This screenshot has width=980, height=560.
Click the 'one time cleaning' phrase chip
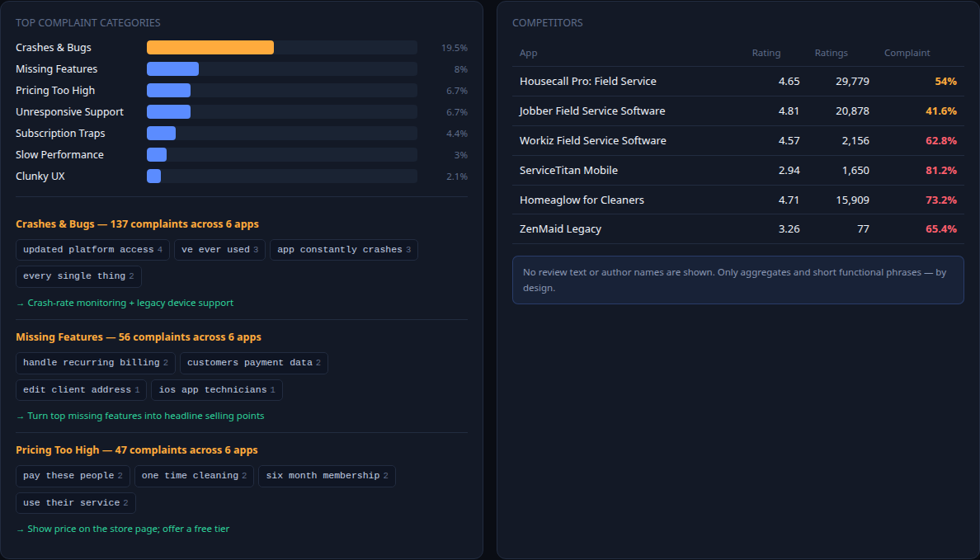pos(194,476)
